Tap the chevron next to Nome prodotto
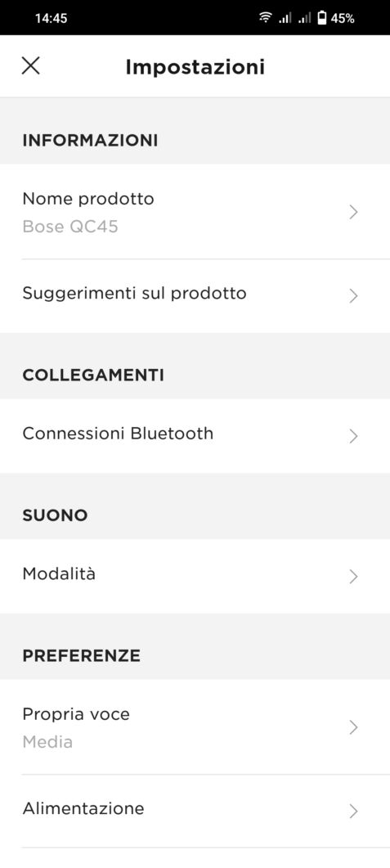 354,212
